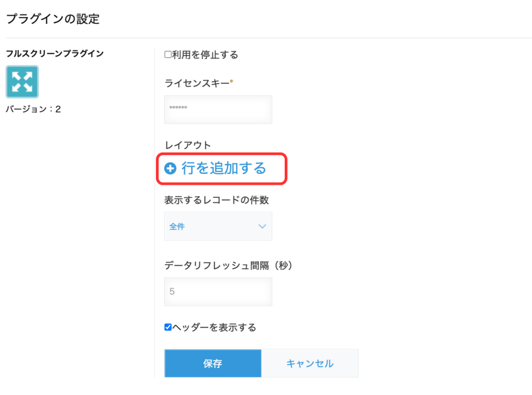This screenshot has width=532, height=395.
Task: Click the プラグインの設定 page heading
Action: point(52,19)
